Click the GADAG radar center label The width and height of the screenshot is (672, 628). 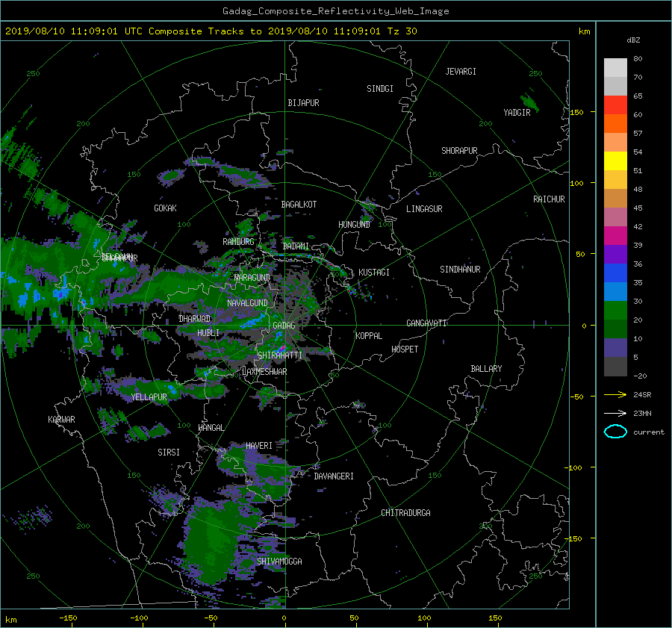pyautogui.click(x=284, y=326)
